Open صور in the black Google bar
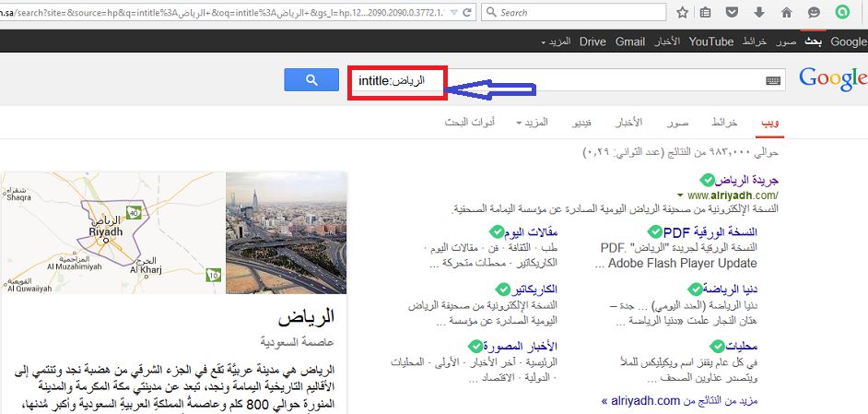Screen dimensions: 868x414 click(x=786, y=42)
